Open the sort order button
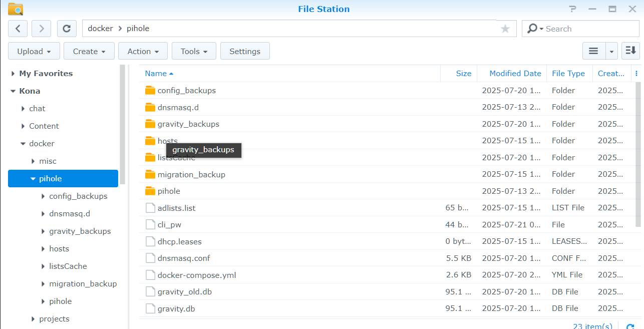Image resolution: width=644 pixels, height=329 pixels. point(630,51)
